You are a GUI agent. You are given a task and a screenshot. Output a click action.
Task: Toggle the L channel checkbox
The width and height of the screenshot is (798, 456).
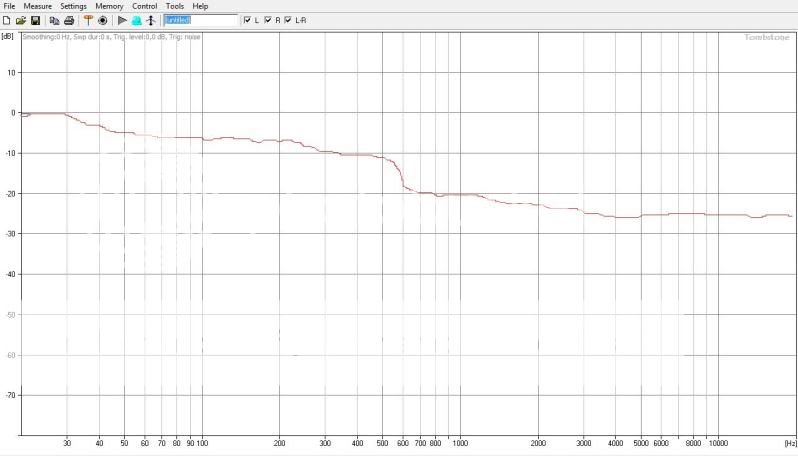click(x=247, y=20)
